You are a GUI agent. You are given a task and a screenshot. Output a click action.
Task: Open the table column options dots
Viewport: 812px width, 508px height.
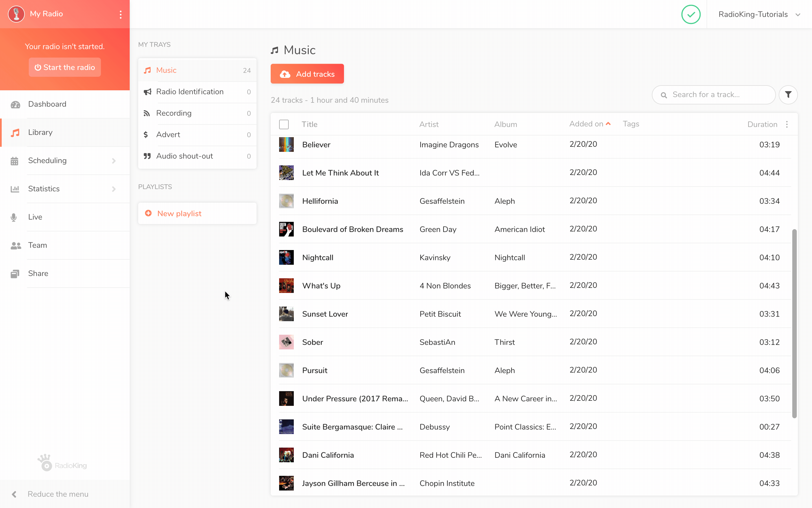[x=787, y=124]
